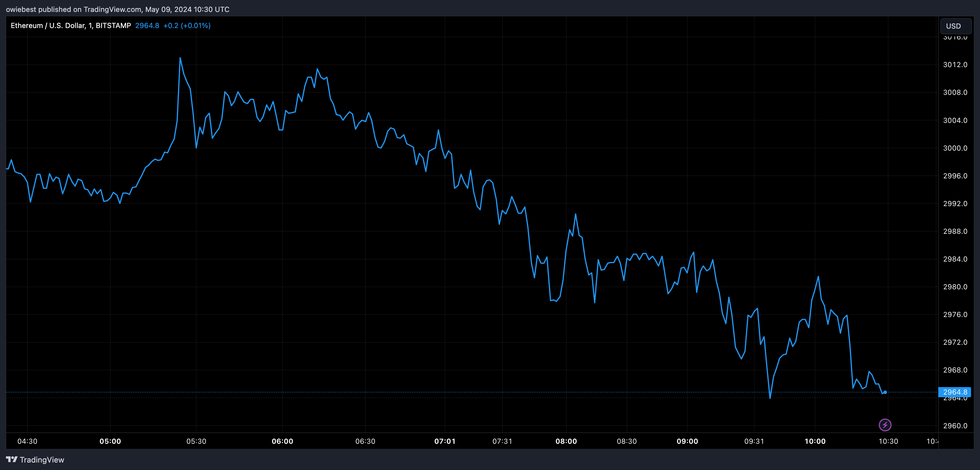Click the +0.2 (+0.01%) change text
The image size is (980, 470).
pyautogui.click(x=187, y=25)
